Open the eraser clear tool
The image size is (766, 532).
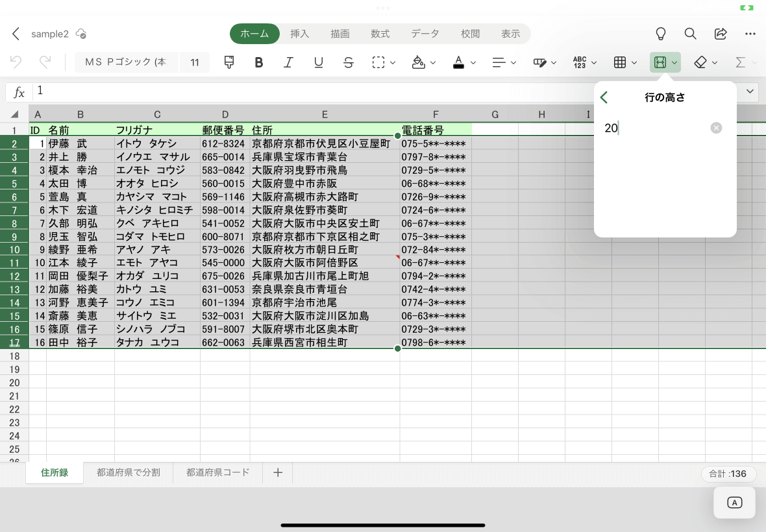tap(700, 62)
